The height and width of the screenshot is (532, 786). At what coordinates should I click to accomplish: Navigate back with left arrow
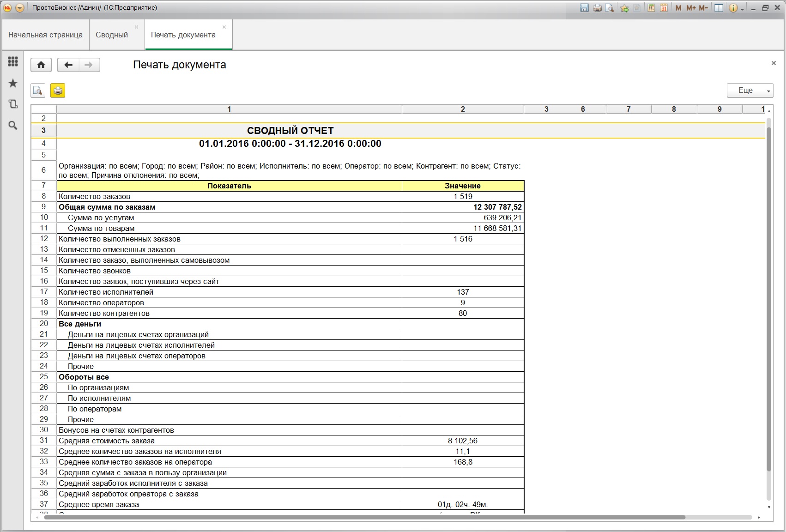[x=68, y=65]
